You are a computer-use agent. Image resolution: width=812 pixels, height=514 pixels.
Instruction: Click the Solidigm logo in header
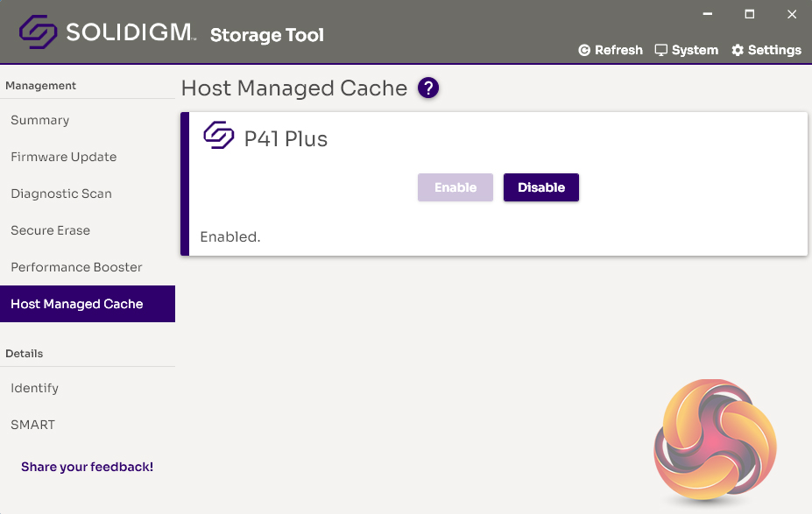[x=39, y=34]
